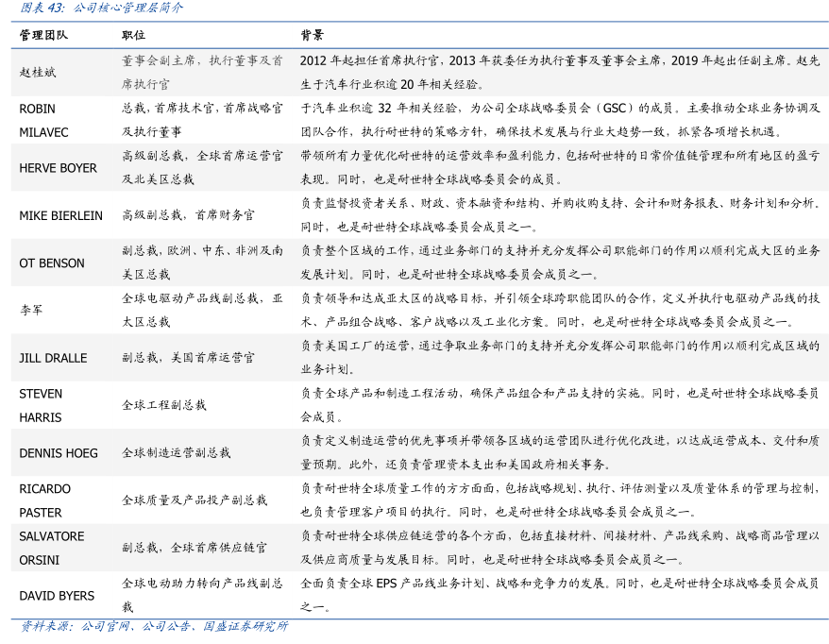Click background text 负责全球产品和制造工程活动
829x644 pixels.
pyautogui.click(x=560, y=405)
